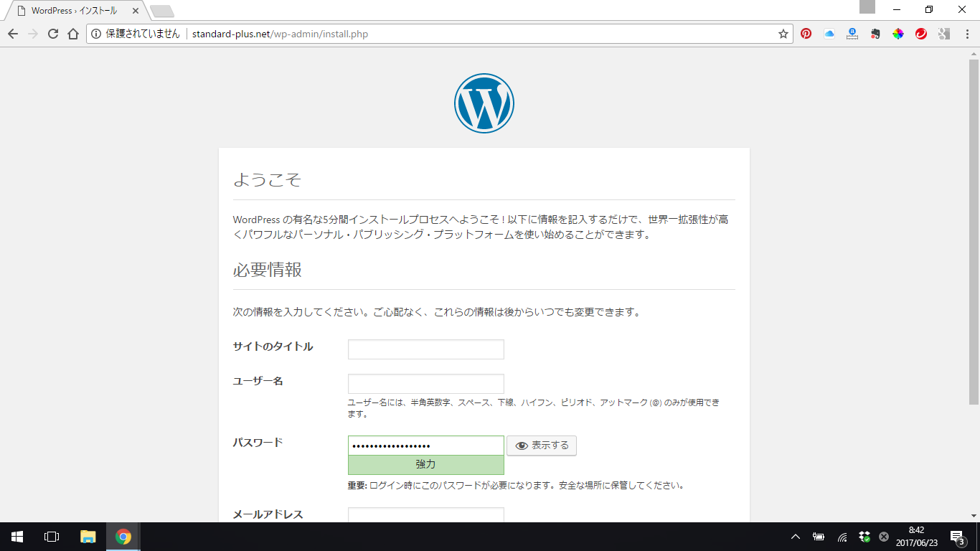
Task: Open a new browser tab
Action: click(162, 11)
